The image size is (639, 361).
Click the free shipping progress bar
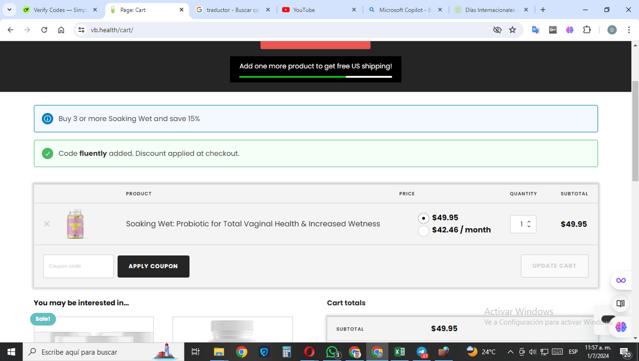315,77
